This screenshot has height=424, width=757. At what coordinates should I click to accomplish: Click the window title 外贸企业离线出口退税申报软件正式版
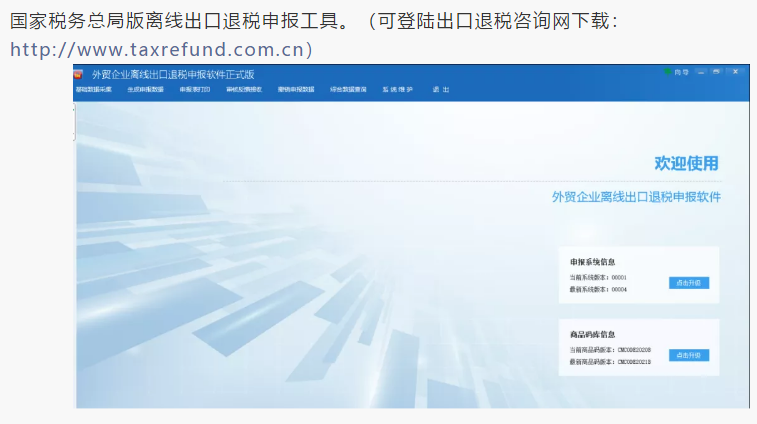click(173, 73)
